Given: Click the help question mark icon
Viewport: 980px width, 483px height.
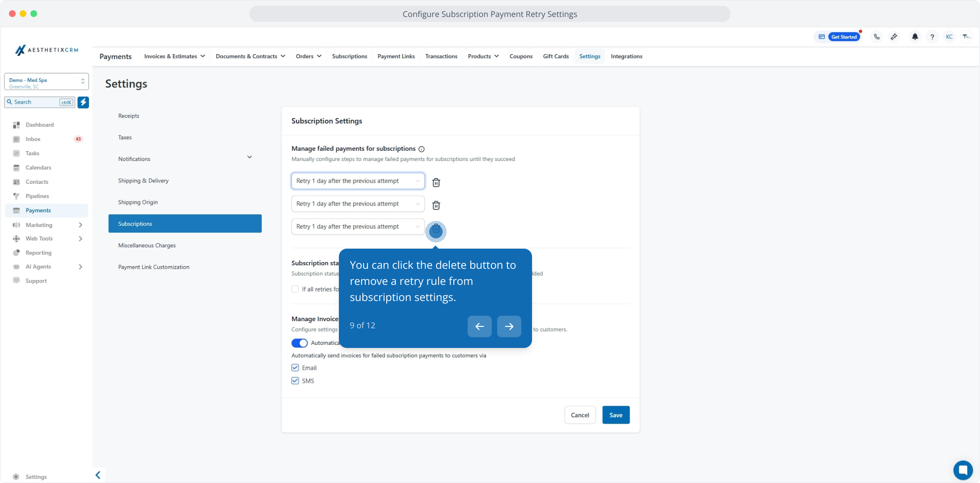Looking at the screenshot, I should pyautogui.click(x=932, y=37).
